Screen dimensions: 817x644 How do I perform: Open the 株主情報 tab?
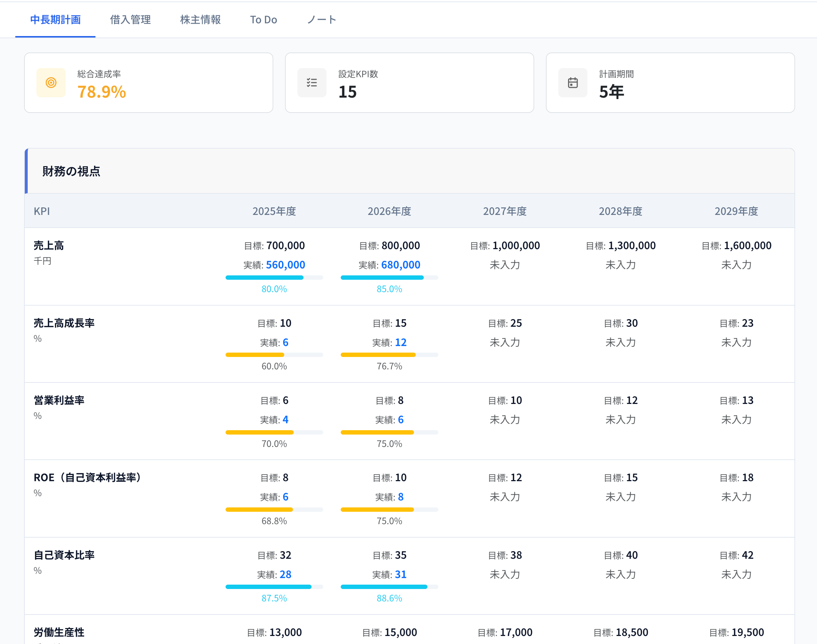[200, 20]
